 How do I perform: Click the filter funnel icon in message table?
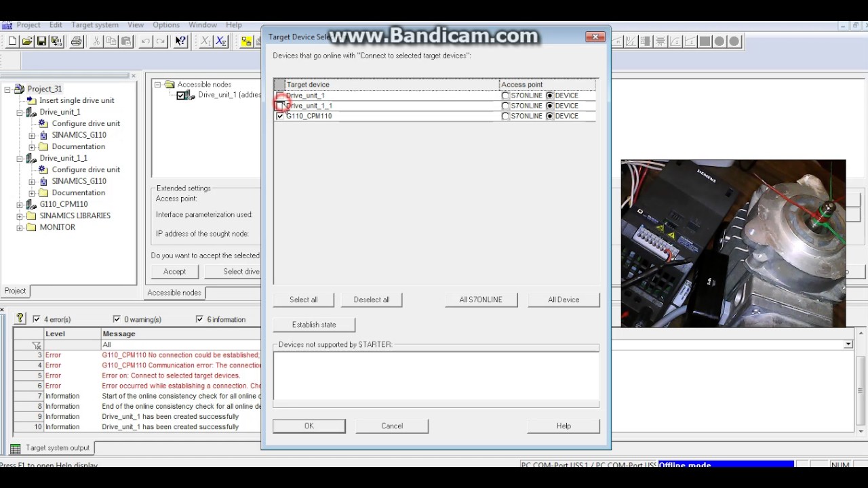click(37, 345)
